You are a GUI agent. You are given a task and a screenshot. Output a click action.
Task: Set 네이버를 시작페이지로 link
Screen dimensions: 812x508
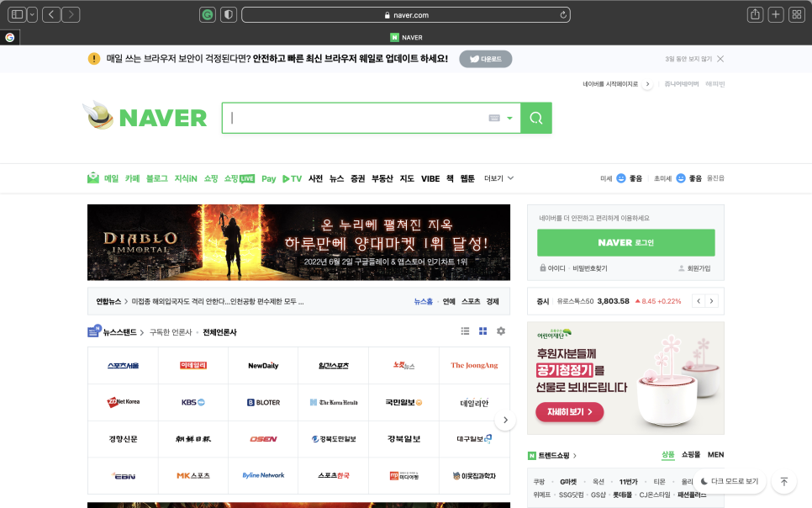[x=610, y=84]
